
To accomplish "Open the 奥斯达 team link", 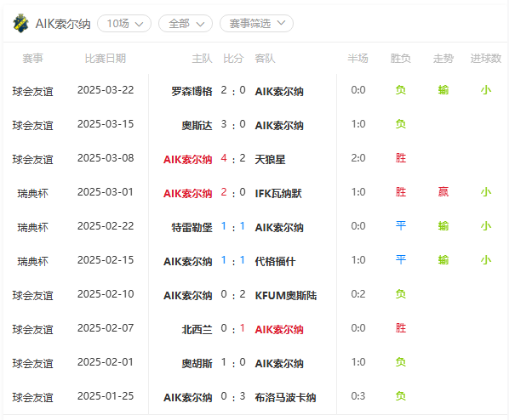I will click(x=197, y=126).
